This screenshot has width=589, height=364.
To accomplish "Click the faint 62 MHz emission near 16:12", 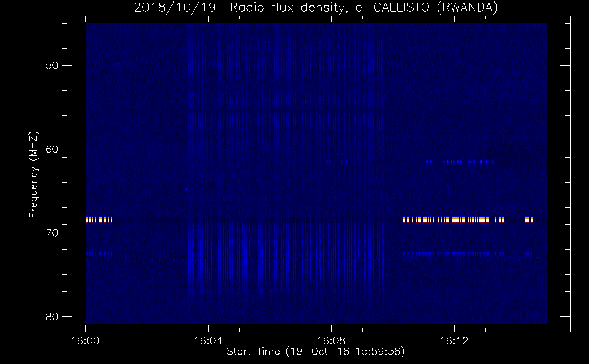I will pyautogui.click(x=460, y=162).
